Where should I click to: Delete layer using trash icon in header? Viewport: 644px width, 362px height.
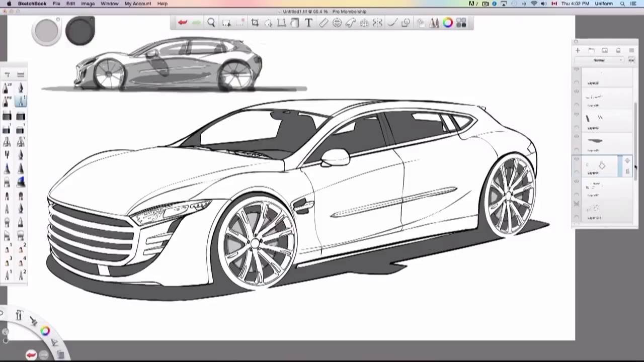(618, 50)
